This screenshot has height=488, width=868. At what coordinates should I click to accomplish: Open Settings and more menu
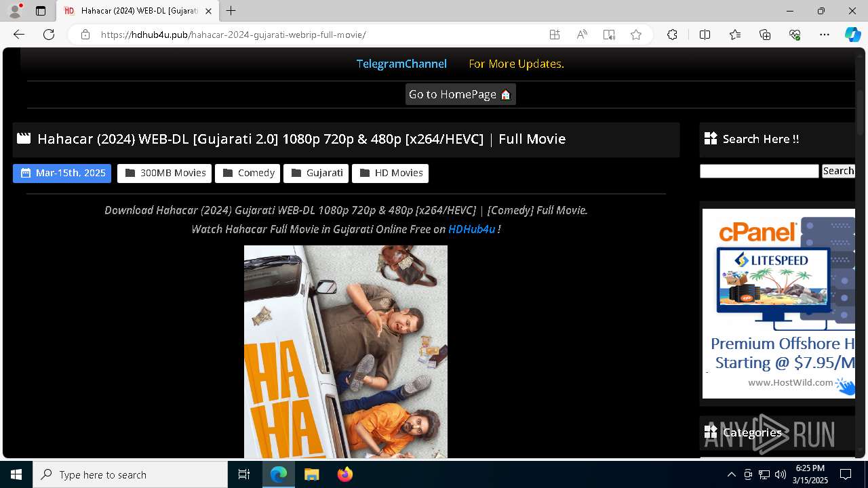pos(825,35)
